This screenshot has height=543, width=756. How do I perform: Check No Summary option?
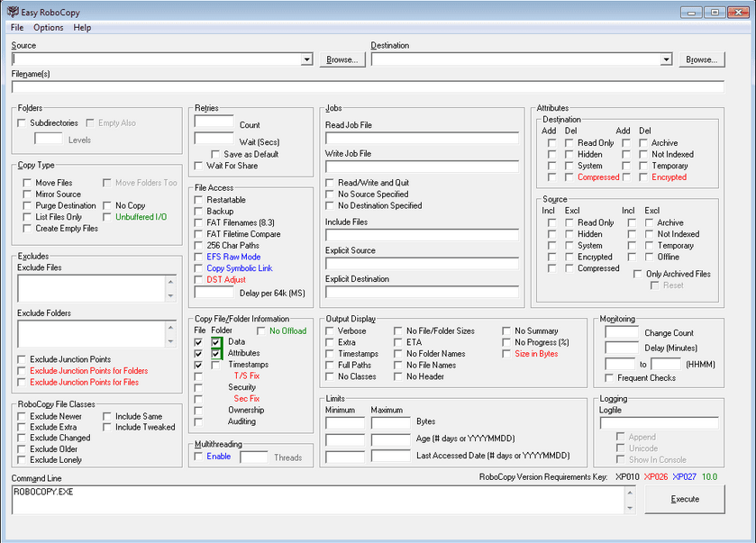click(506, 331)
